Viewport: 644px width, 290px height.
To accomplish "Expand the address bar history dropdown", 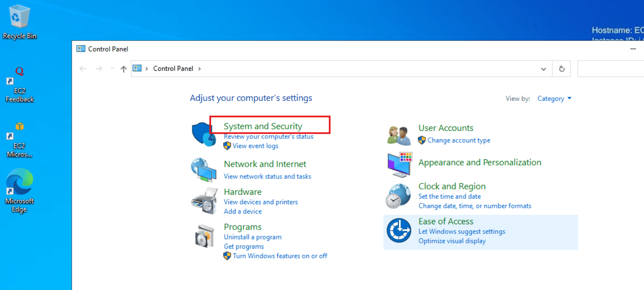I will tap(543, 69).
